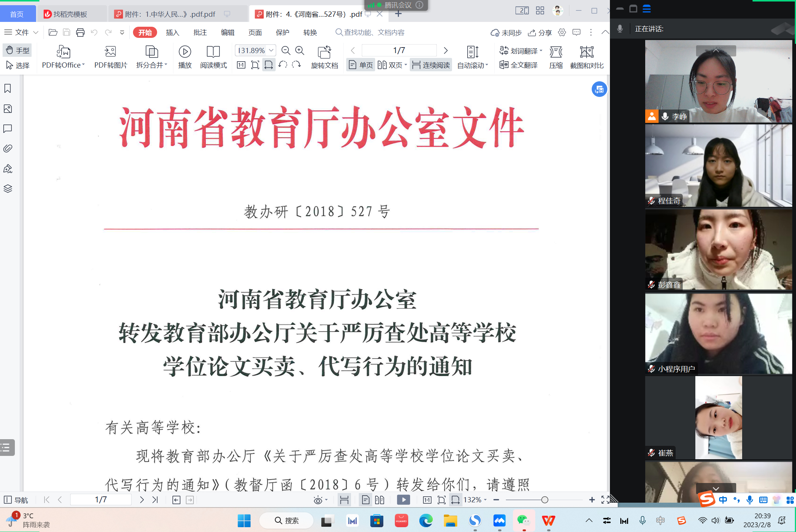Open the 文件 menu
This screenshot has width=796, height=532.
click(x=21, y=33)
